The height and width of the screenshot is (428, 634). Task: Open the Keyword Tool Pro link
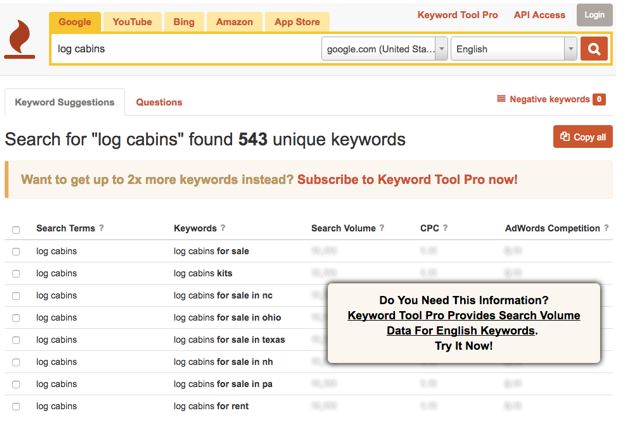458,15
